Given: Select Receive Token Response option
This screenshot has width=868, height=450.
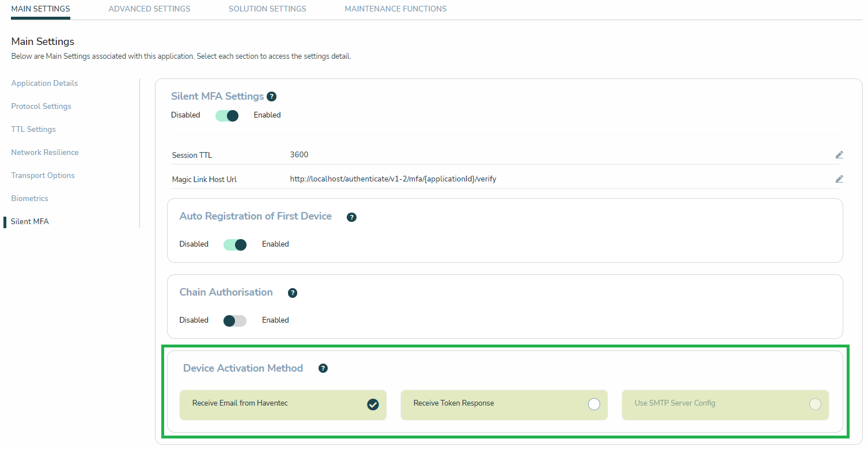Looking at the screenshot, I should pos(504,404).
